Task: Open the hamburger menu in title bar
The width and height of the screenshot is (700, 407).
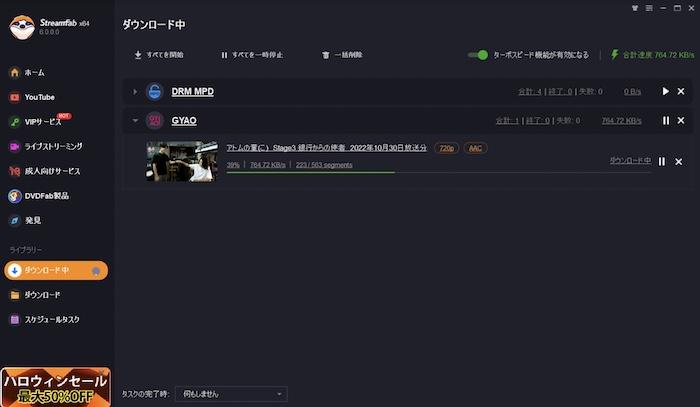Action: (x=649, y=8)
